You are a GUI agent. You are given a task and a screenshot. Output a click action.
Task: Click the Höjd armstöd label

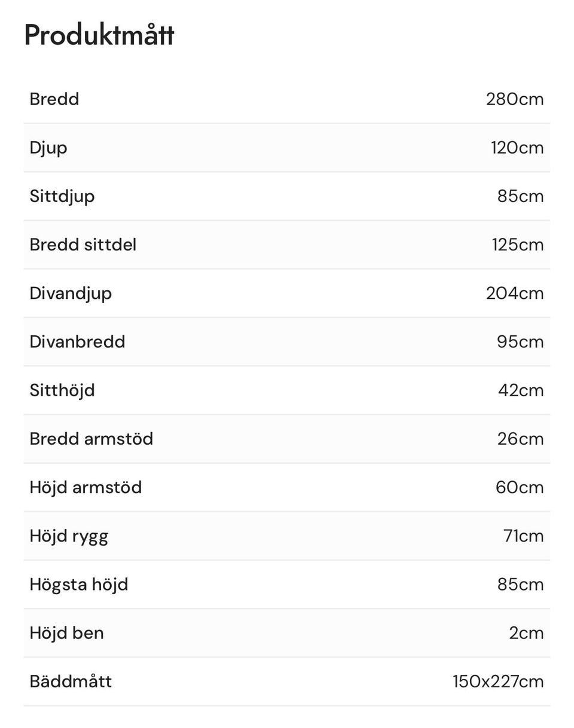[86, 488]
